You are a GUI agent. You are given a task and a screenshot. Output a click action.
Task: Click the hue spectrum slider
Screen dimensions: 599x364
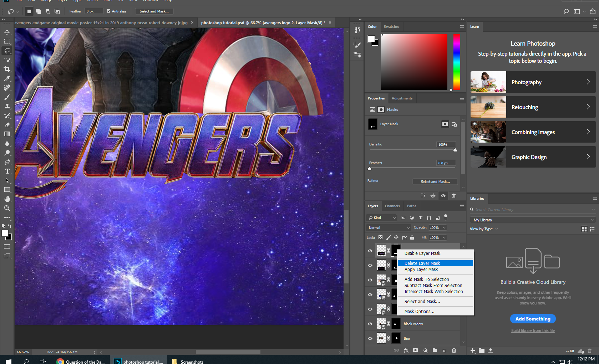(x=457, y=62)
